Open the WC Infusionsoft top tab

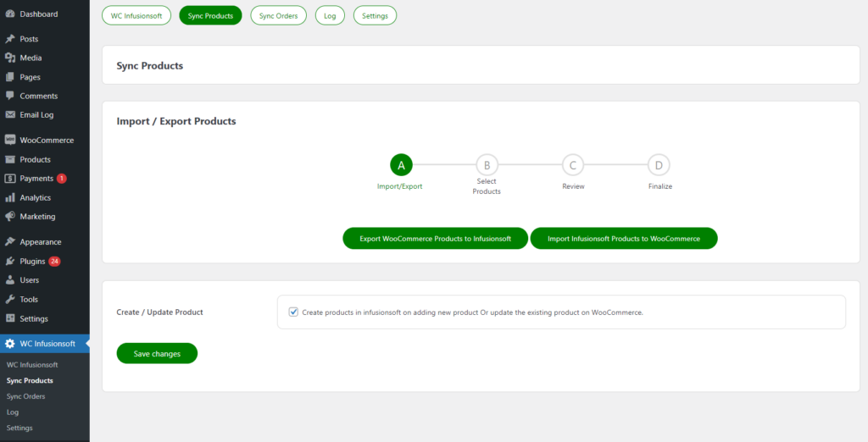click(x=136, y=15)
